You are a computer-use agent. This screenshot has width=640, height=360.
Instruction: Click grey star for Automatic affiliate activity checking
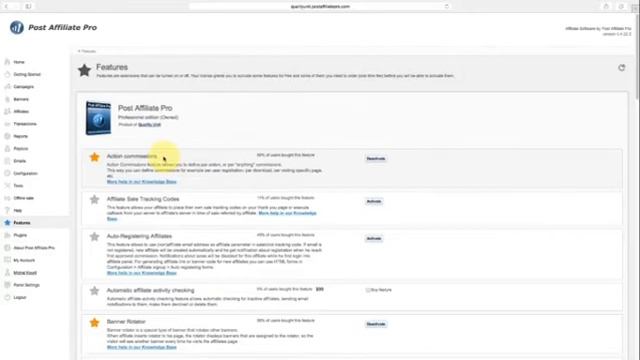(95, 291)
